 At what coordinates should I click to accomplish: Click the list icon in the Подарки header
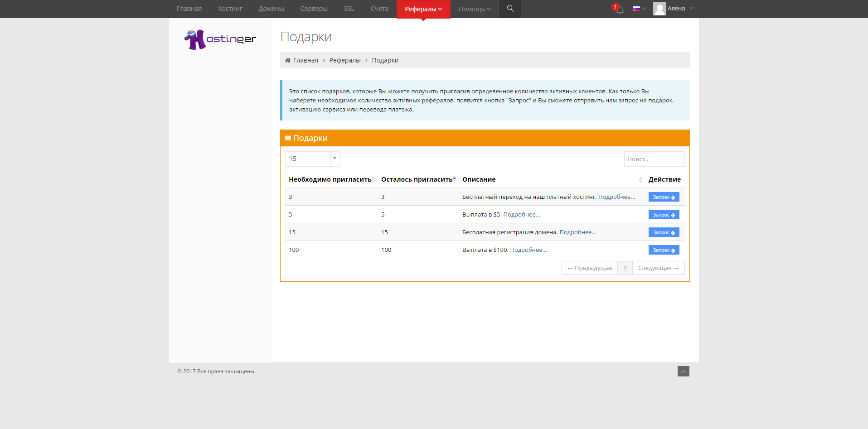tap(288, 138)
